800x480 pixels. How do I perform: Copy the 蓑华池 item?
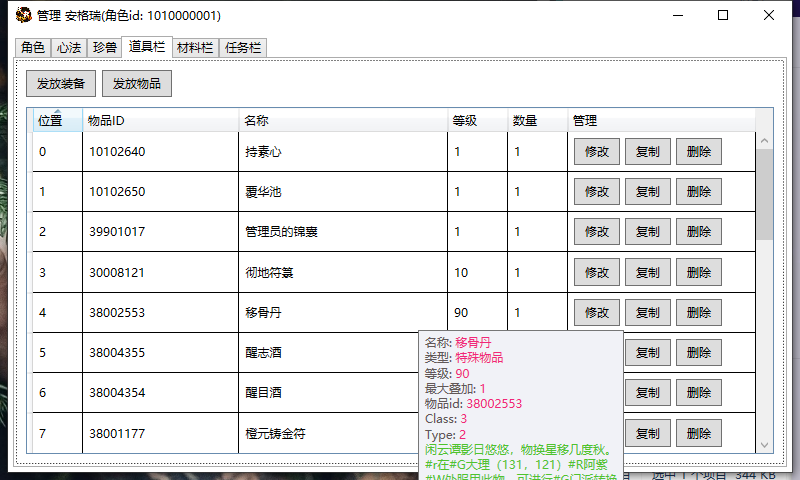(647, 192)
